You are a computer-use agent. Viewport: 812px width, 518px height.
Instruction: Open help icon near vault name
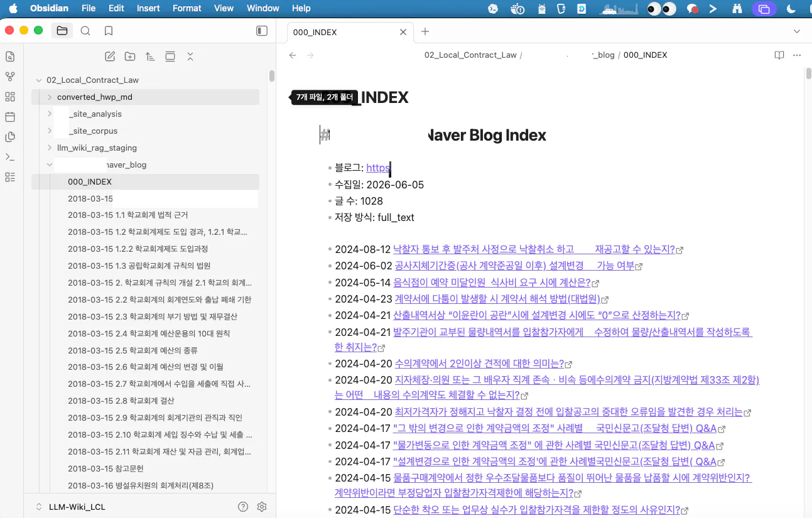click(x=243, y=507)
